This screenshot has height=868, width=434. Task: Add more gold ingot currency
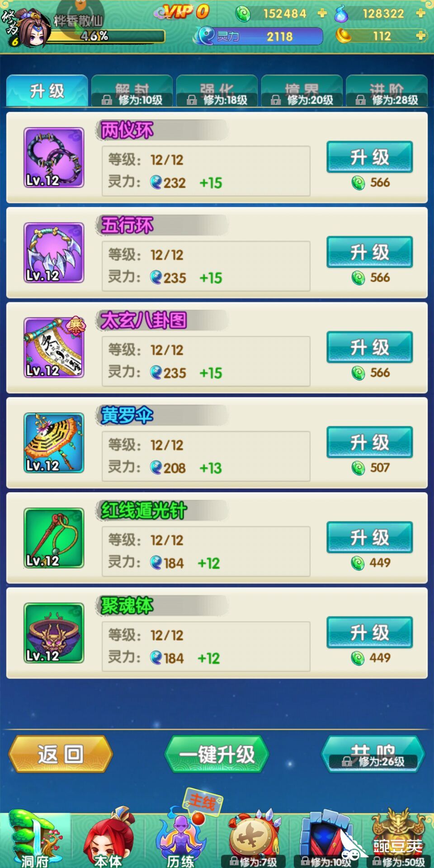pos(420,35)
